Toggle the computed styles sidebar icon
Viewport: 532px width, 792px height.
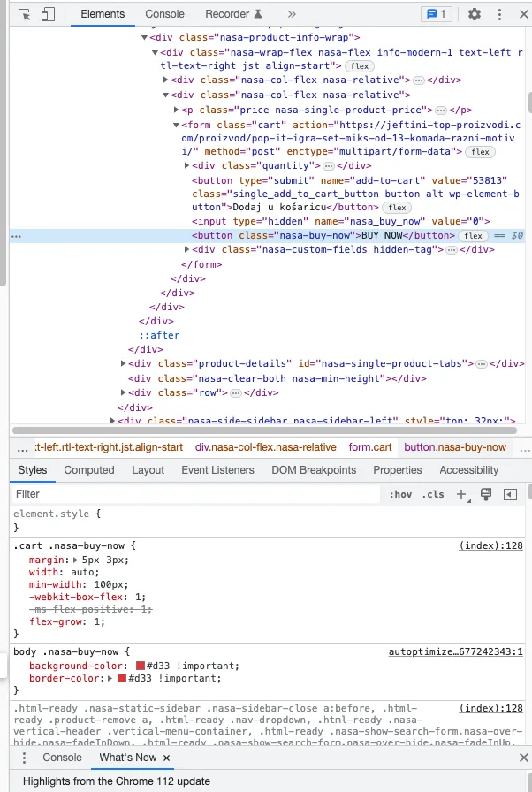pyautogui.click(x=510, y=494)
